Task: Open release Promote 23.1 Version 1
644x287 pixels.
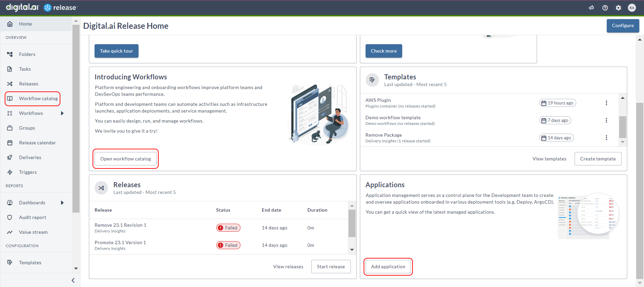Action: 120,242
